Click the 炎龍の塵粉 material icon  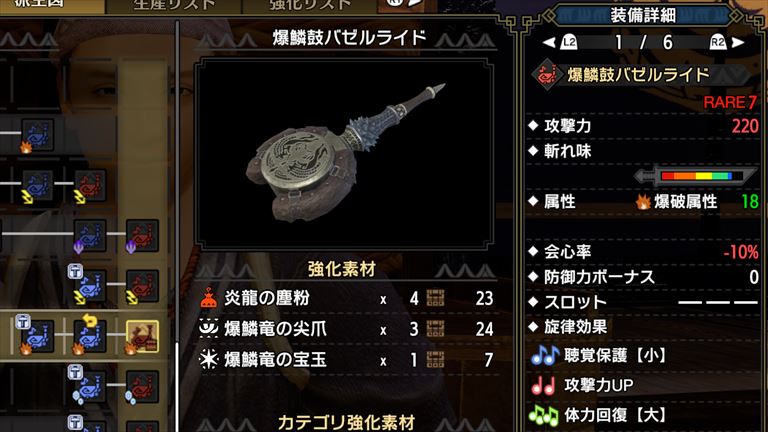[209, 298]
